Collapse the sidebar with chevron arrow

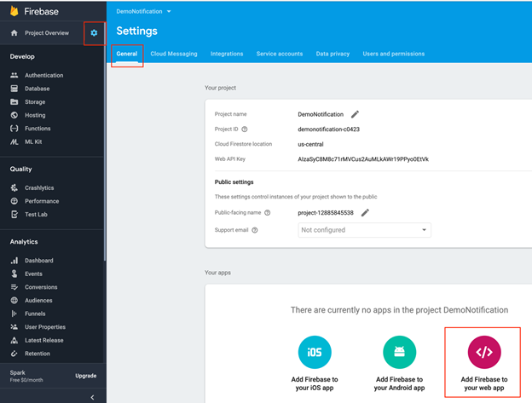(92, 397)
